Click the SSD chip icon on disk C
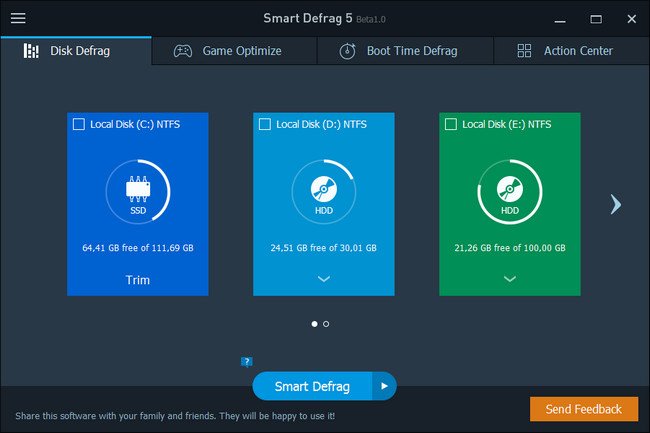The height and width of the screenshot is (433, 650). tap(138, 189)
